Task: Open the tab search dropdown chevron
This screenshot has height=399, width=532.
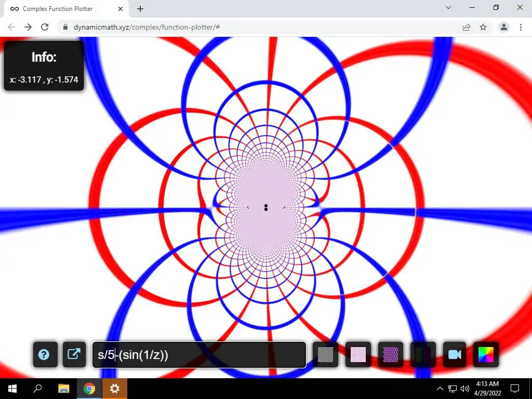Action: click(x=448, y=7)
